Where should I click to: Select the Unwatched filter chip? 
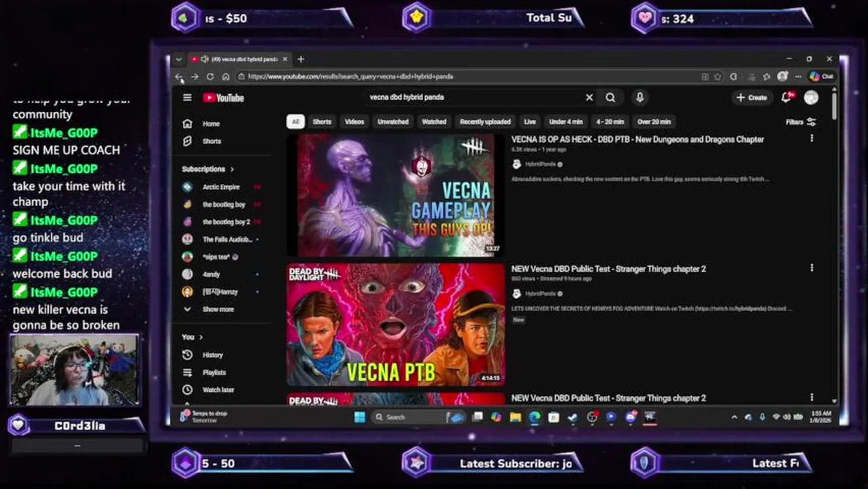pyautogui.click(x=393, y=122)
